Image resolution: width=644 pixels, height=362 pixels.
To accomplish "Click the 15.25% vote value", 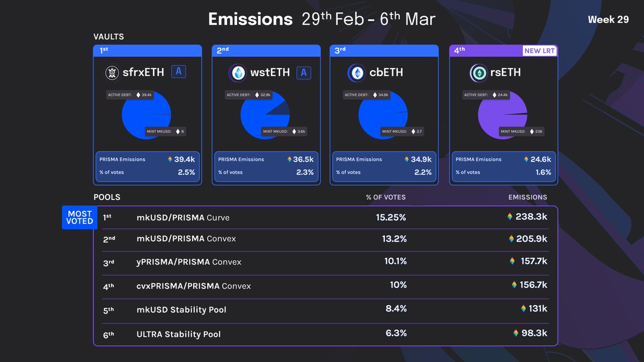I will point(391,217).
